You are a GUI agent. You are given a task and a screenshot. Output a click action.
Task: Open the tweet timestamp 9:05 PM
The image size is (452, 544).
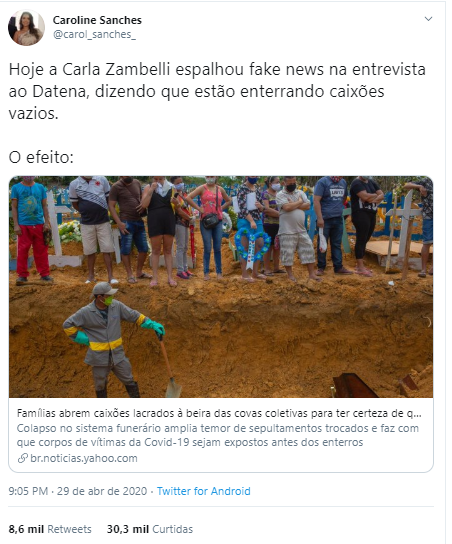[x=28, y=491]
